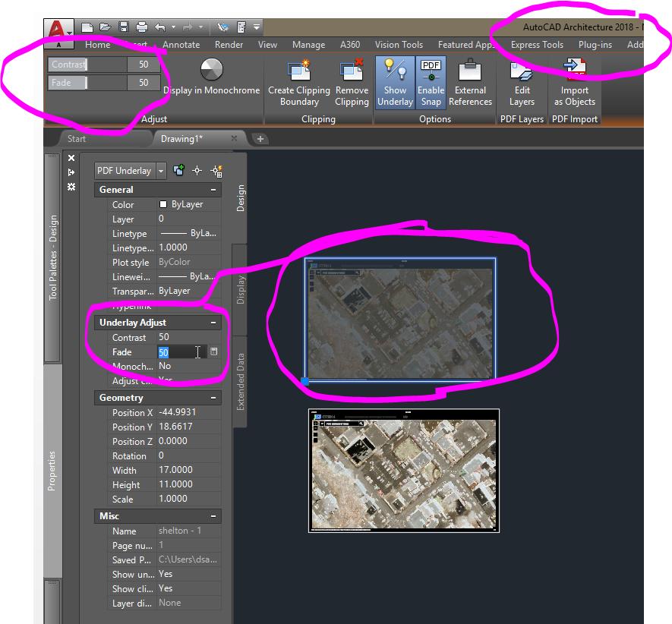This screenshot has height=624, width=672.
Task: Open the Express Tools ribbon tab
Action: (x=537, y=45)
